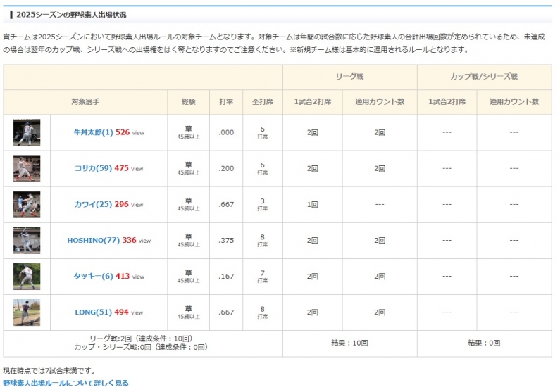Click player photo of コサカ
Image resolution: width=560 pixels, height=392 pixels.
[x=27, y=168]
